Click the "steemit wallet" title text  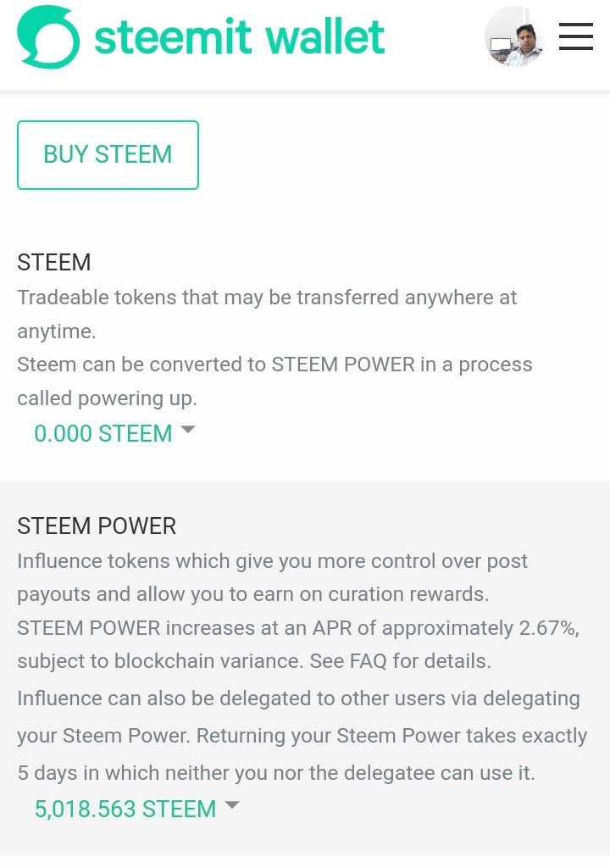(239, 37)
